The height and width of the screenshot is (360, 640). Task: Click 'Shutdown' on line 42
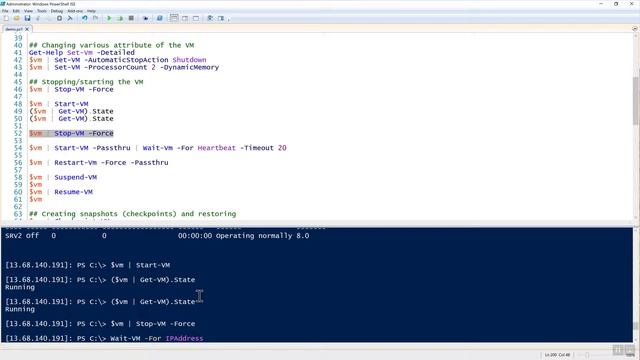coord(189,60)
